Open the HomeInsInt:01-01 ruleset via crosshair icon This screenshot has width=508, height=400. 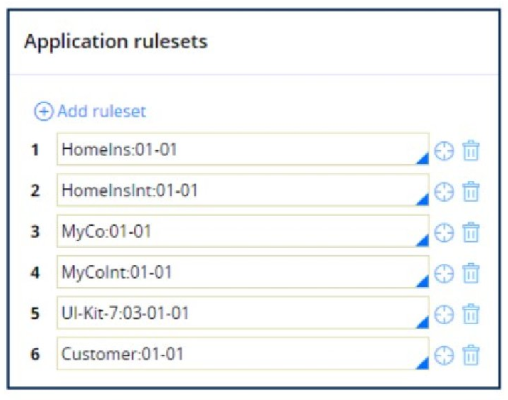point(444,192)
